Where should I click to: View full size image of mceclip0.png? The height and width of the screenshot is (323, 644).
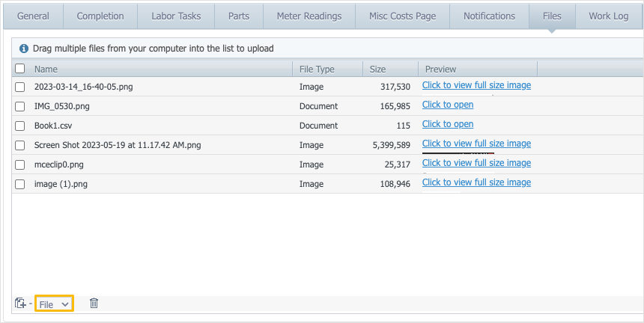point(476,163)
